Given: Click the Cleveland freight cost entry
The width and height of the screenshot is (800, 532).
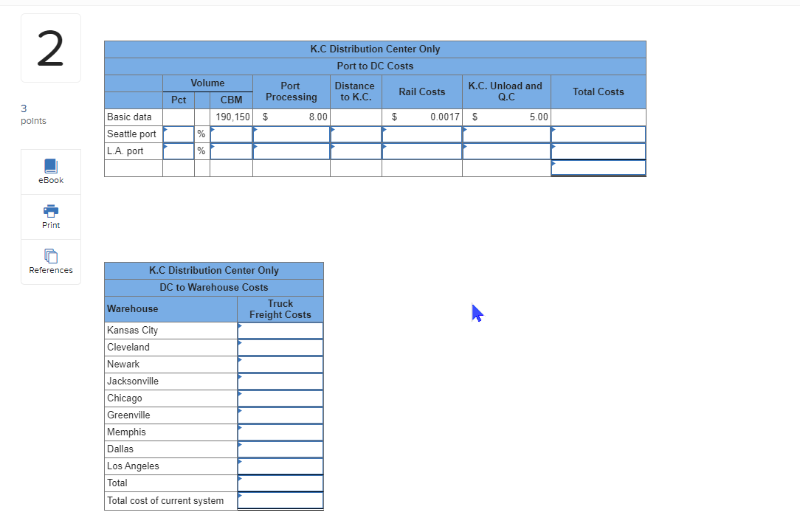Looking at the screenshot, I should coord(280,347).
